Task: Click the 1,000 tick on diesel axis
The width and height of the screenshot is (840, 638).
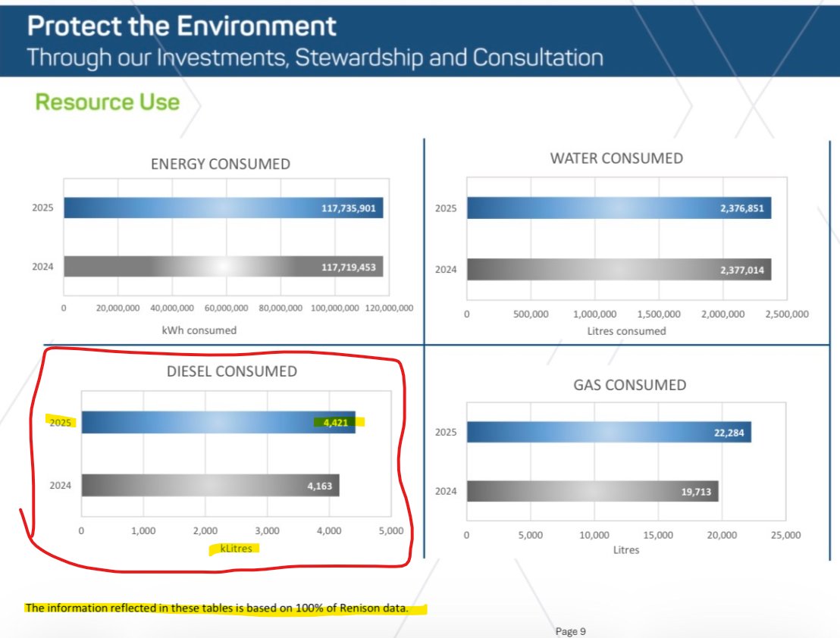Action: (x=143, y=531)
